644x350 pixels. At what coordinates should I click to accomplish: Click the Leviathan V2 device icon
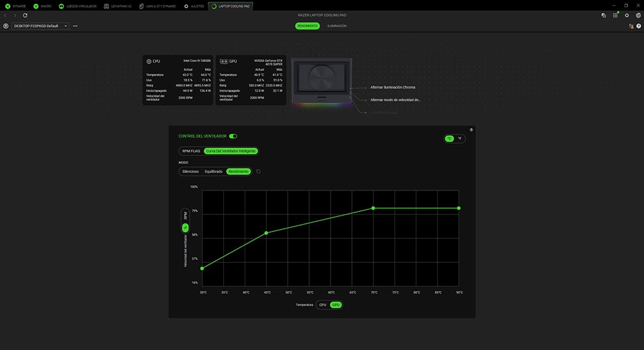tap(106, 6)
